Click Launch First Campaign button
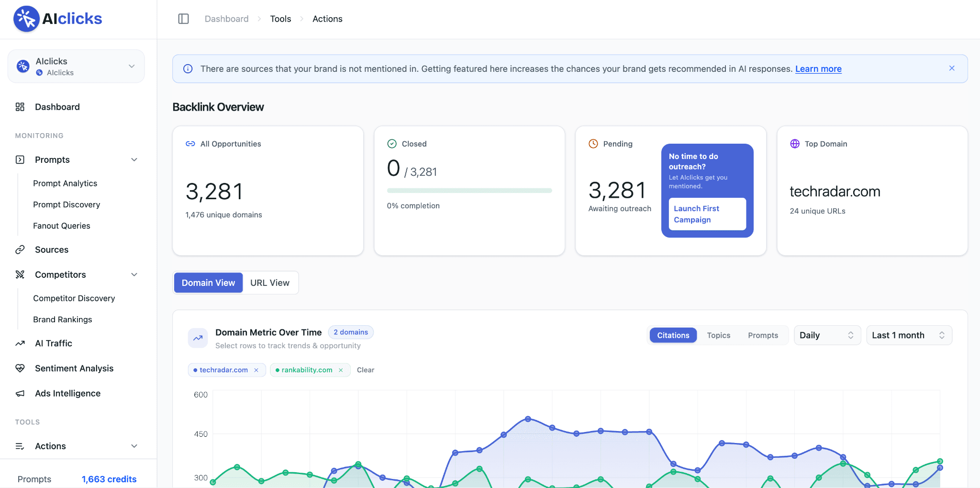 click(x=707, y=214)
